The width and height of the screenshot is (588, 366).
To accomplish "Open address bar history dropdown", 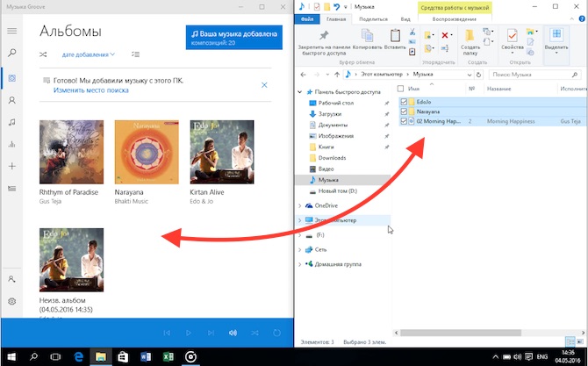I will 470,75.
